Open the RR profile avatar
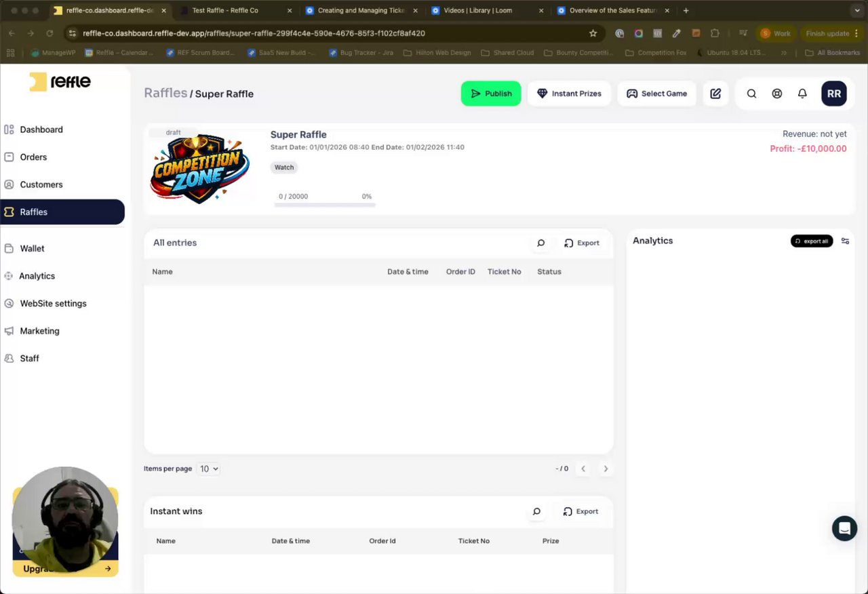Image resolution: width=868 pixels, height=594 pixels. (834, 94)
